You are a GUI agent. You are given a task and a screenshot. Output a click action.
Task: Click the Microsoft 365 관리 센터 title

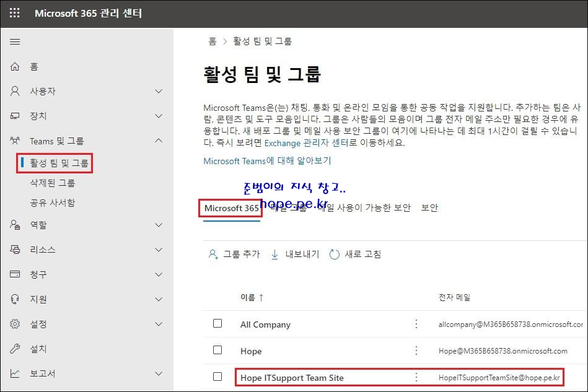coord(89,13)
